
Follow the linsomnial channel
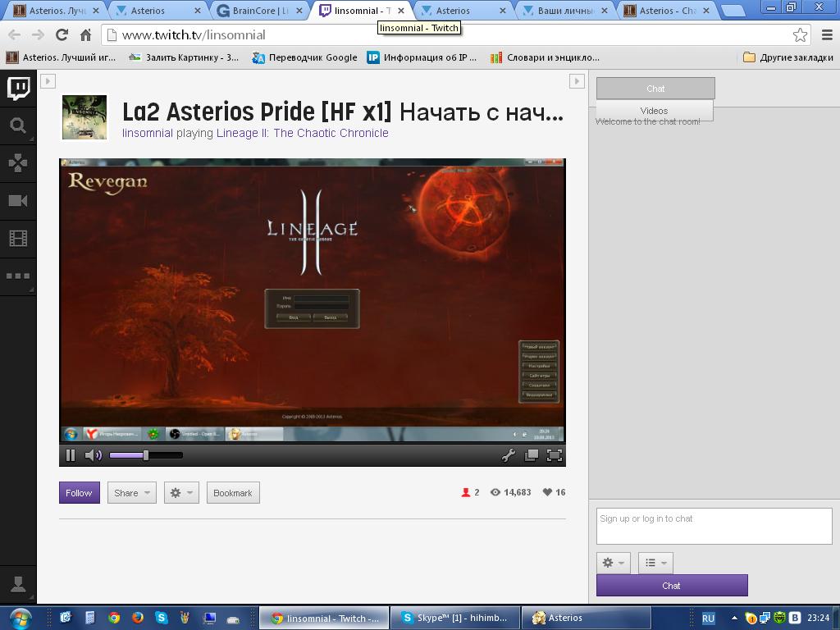coord(80,493)
